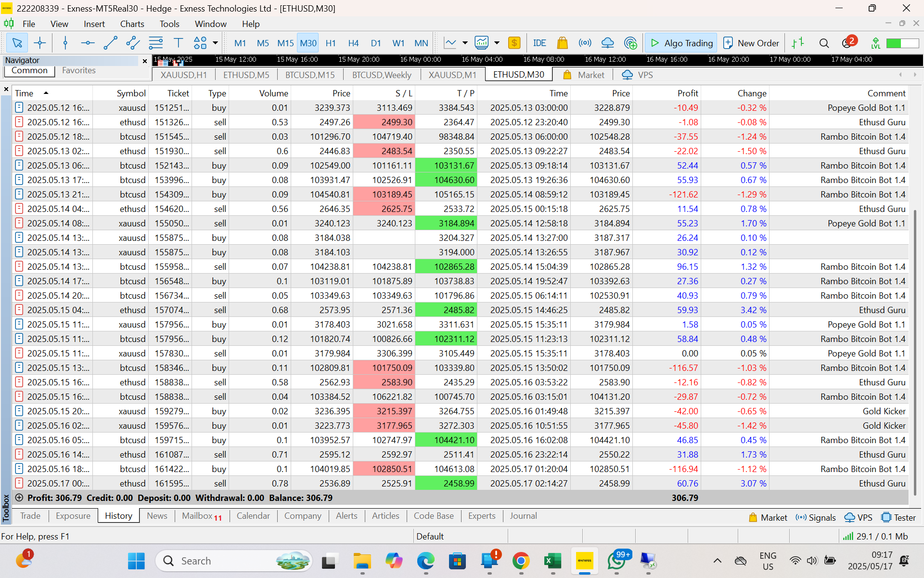
Task: Open Signals in the bottom bar
Action: coord(816,518)
